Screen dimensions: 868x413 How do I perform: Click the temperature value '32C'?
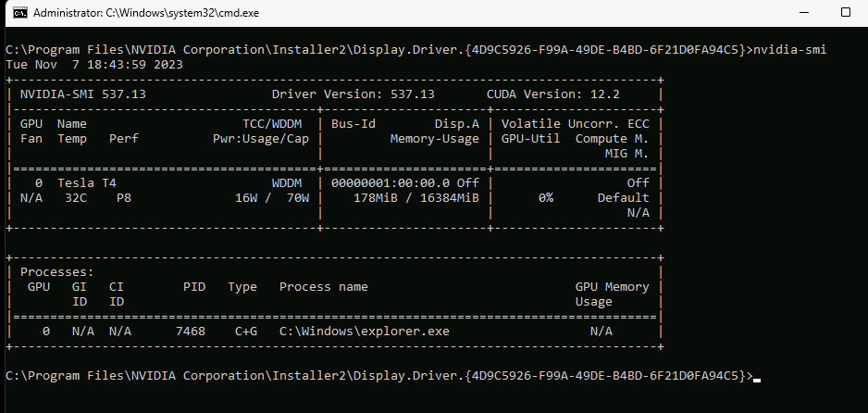[76, 197]
